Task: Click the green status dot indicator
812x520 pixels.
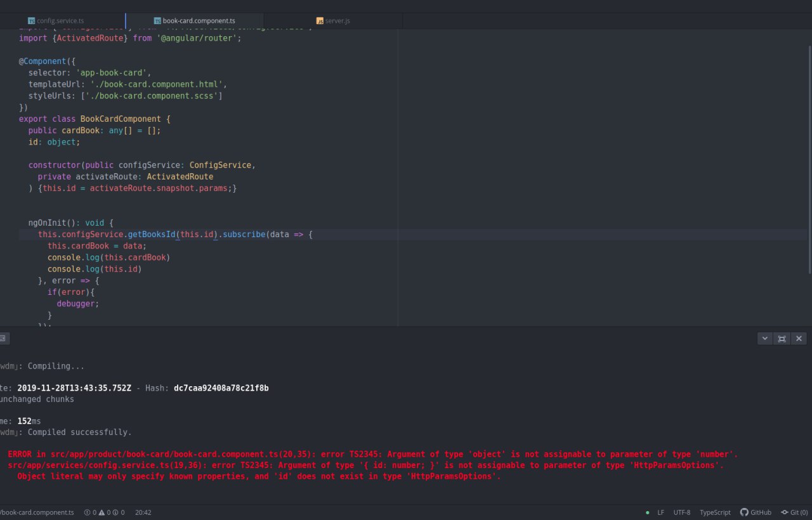Action: [647, 512]
